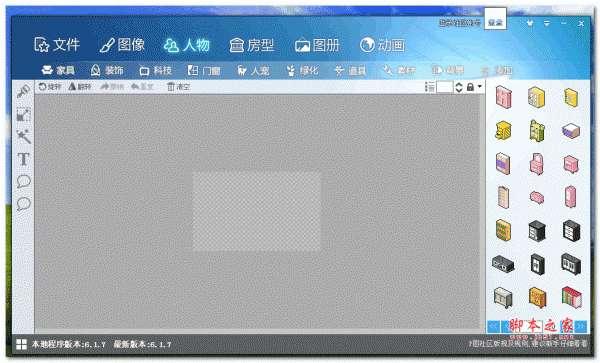Screen dimensions: 600x363
Task: Pick the pink dressing table with mirror
Action: pos(537,164)
